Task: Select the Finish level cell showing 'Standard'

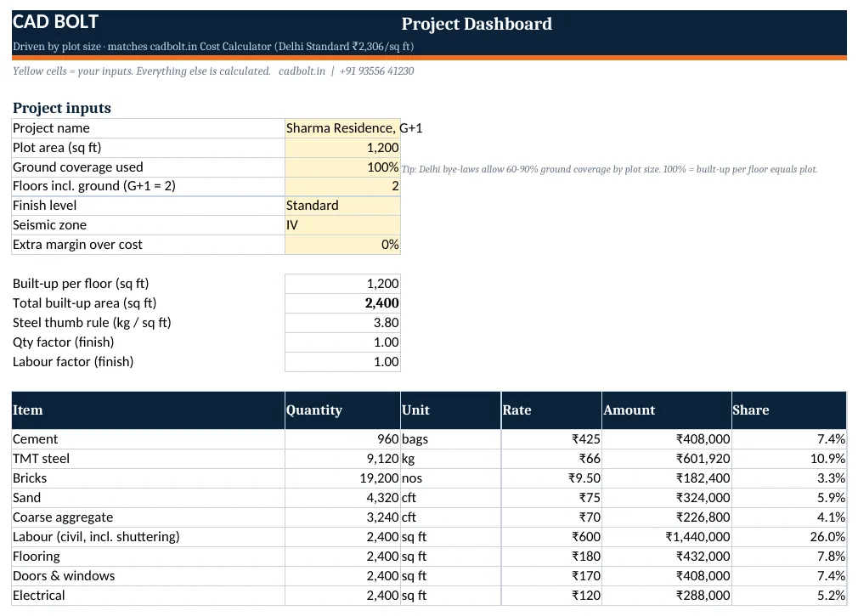Action: click(342, 206)
